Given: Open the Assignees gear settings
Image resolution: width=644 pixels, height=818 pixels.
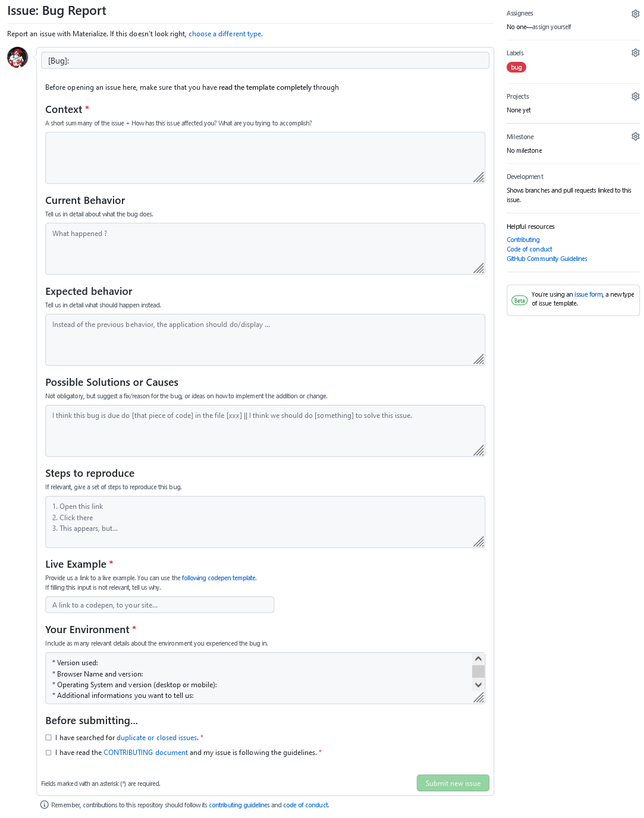Looking at the screenshot, I should pyautogui.click(x=635, y=14).
